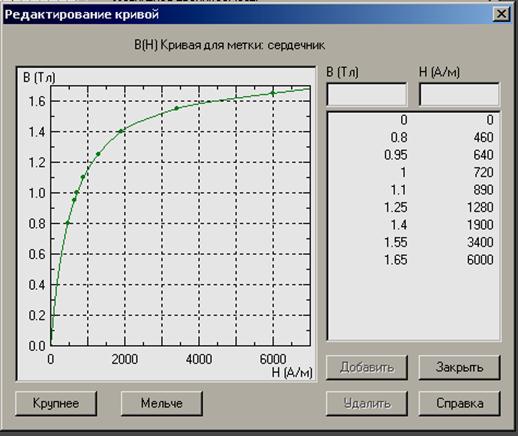Focus the B (Тл) input field
This screenshot has height=436, width=518.
tap(367, 94)
